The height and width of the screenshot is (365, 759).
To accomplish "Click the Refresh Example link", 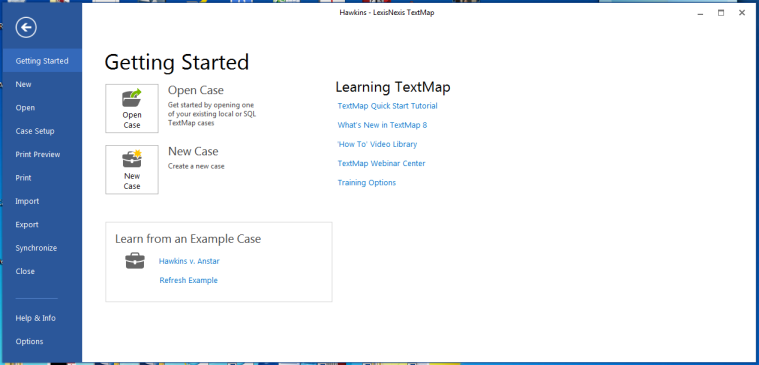I will 189,280.
